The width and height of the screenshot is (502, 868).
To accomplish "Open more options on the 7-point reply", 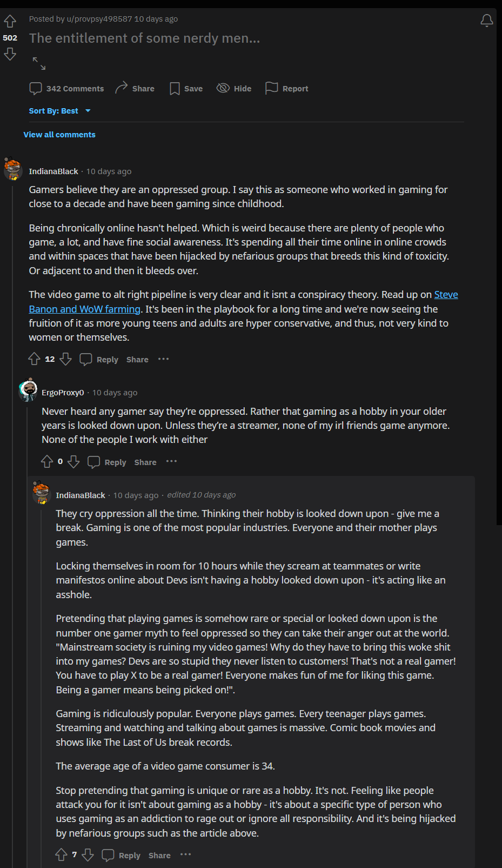I will 185,854.
